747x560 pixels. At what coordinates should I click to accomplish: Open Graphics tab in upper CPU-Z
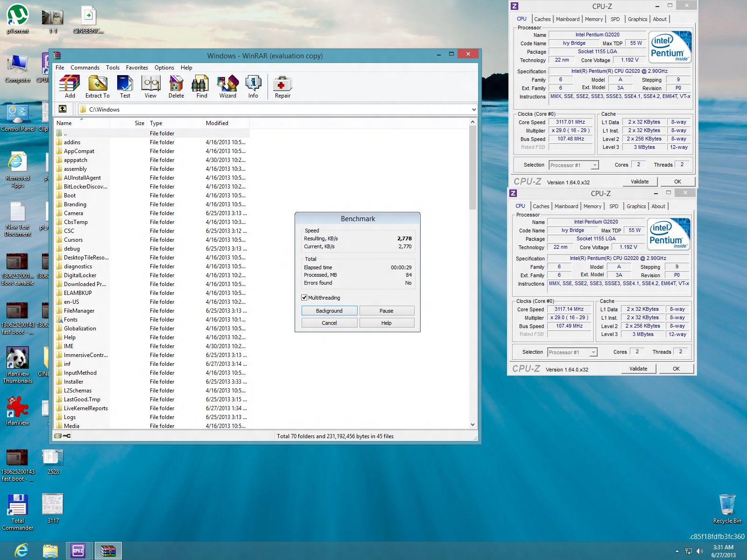[x=637, y=19]
